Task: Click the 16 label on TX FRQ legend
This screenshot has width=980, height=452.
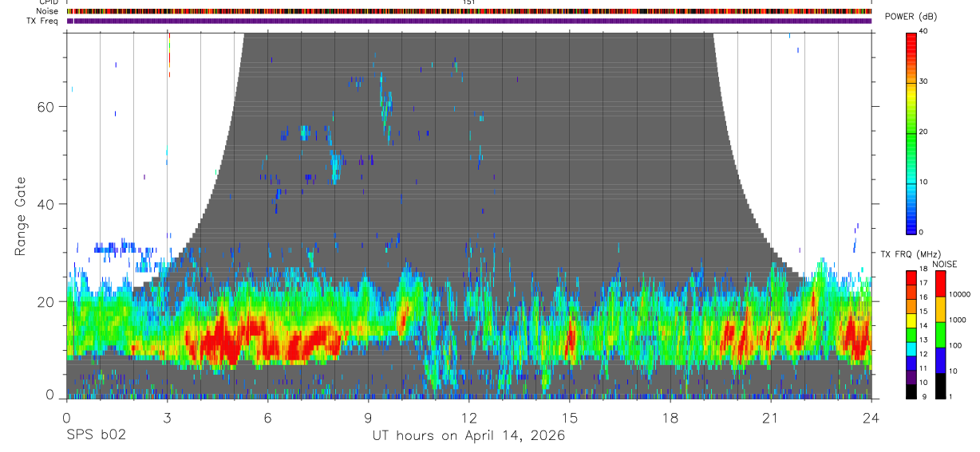Action: pos(923,297)
